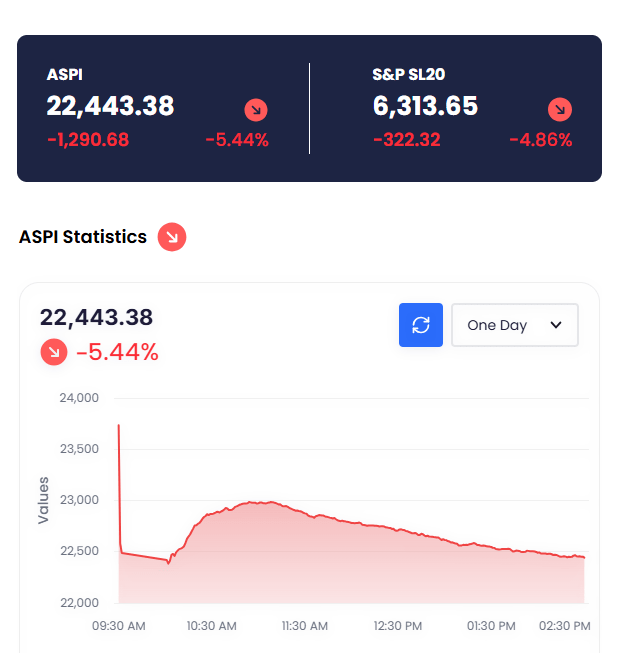617x653 pixels.
Task: Select the ASPI Statistics heading text
Action: point(83,237)
